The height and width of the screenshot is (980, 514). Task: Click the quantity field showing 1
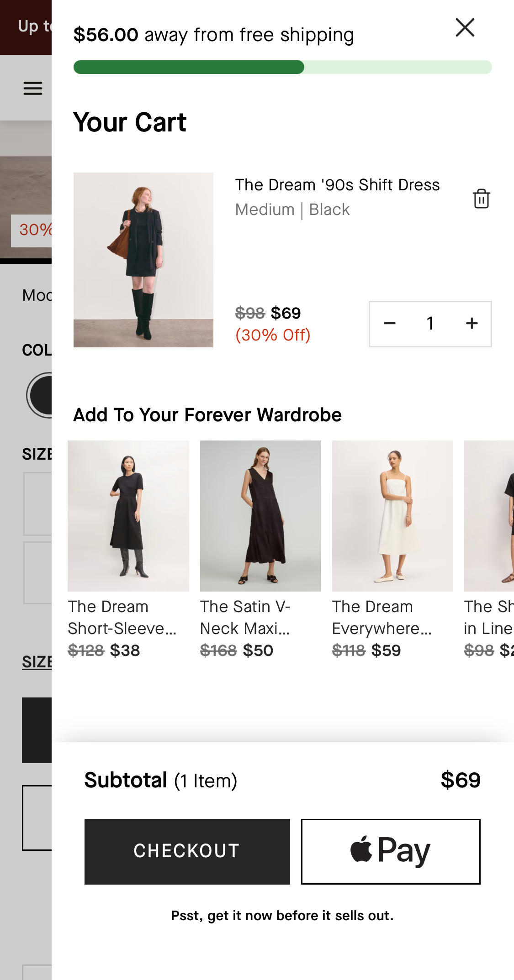click(x=430, y=323)
